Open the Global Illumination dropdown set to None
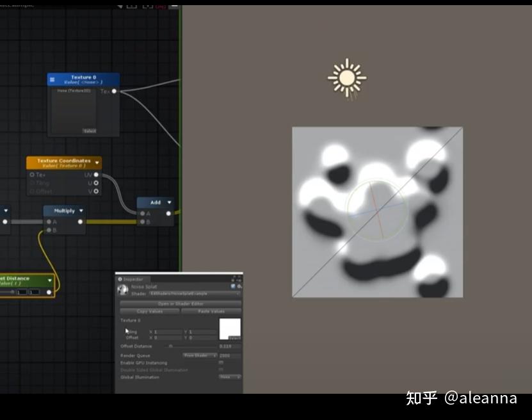532x420 pixels. tap(229, 376)
